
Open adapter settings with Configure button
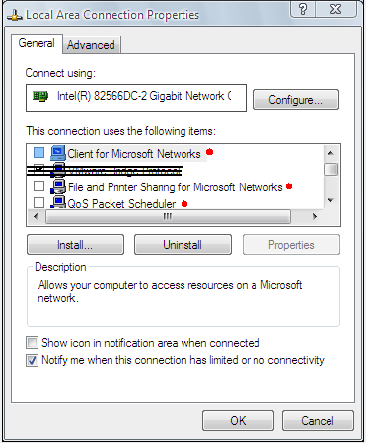pos(296,100)
